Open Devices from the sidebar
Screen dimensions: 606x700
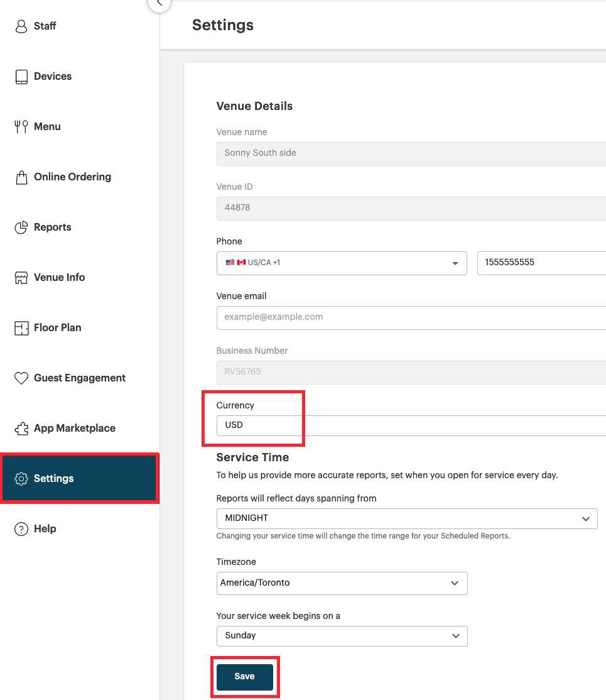(22, 76)
